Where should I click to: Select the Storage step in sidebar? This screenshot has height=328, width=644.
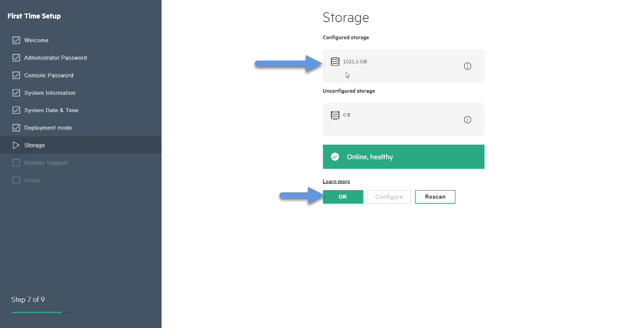[81, 145]
